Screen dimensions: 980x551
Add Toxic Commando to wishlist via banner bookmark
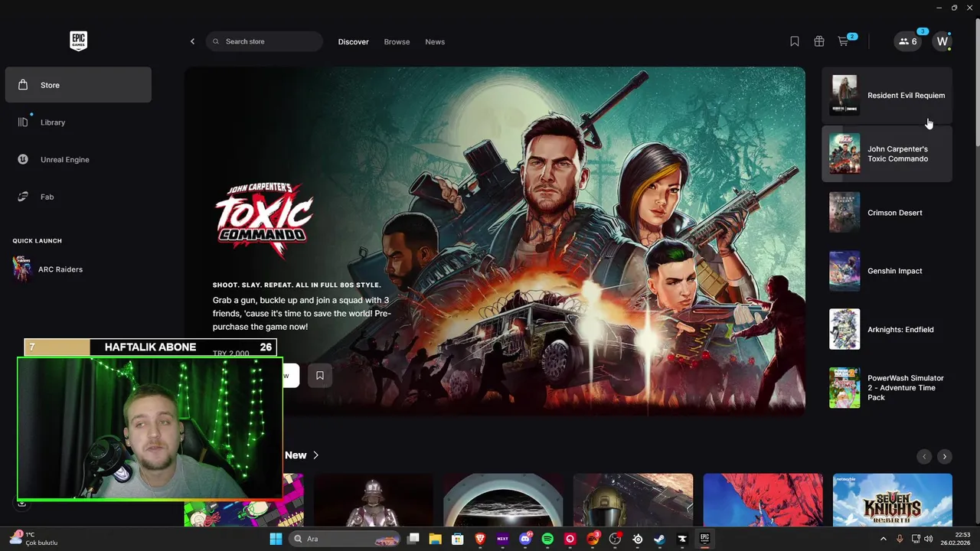click(x=320, y=375)
